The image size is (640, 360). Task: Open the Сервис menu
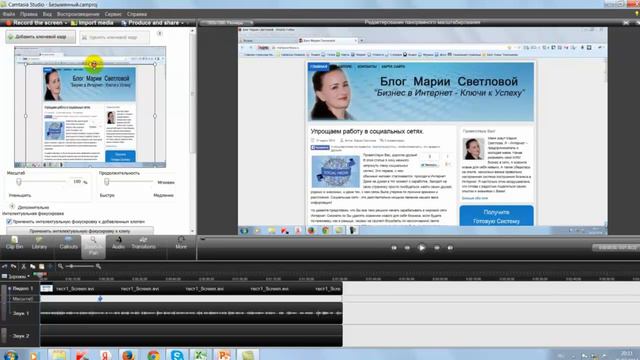click(113, 14)
